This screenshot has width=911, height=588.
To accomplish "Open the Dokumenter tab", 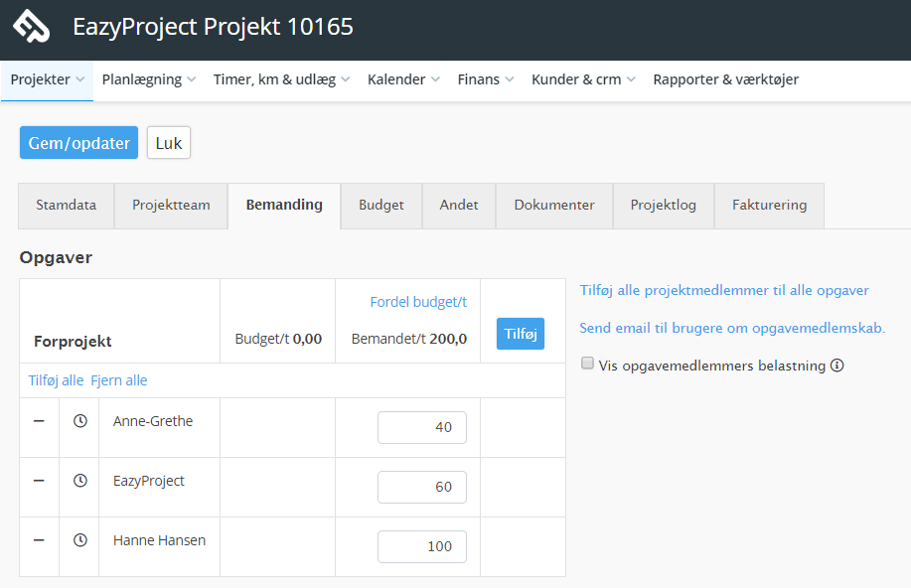I will [x=554, y=205].
